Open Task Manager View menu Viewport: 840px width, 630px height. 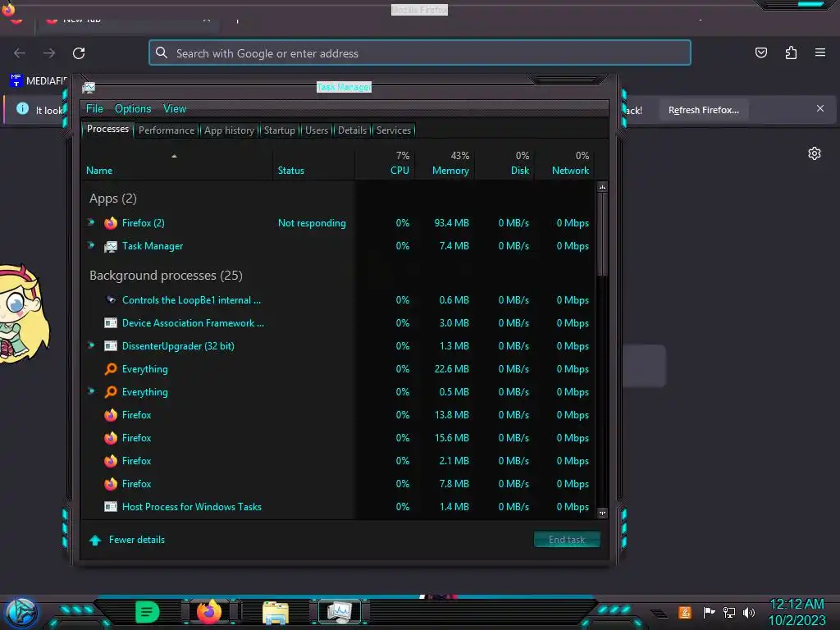coord(175,109)
